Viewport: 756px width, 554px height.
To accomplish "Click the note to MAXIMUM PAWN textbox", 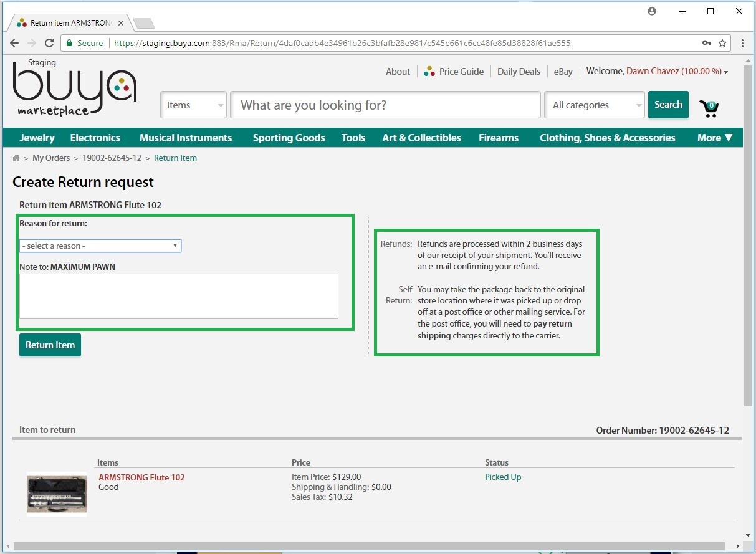I will [x=179, y=296].
